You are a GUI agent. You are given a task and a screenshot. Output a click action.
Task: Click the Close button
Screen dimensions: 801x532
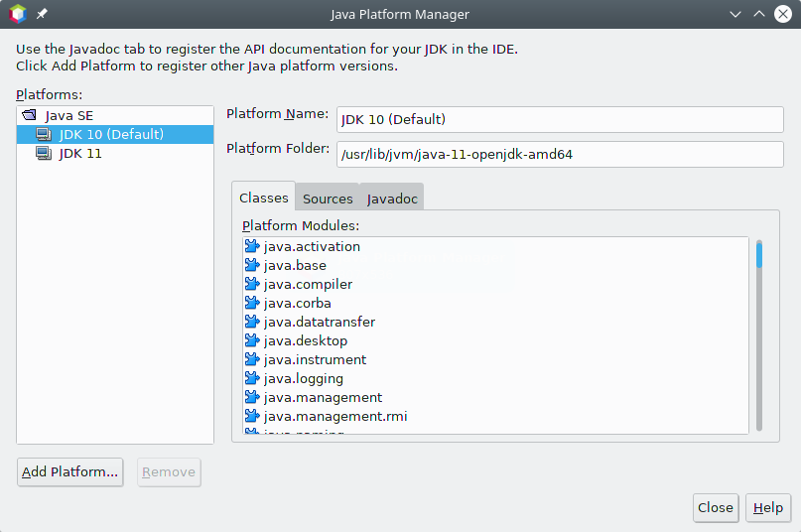click(x=716, y=507)
